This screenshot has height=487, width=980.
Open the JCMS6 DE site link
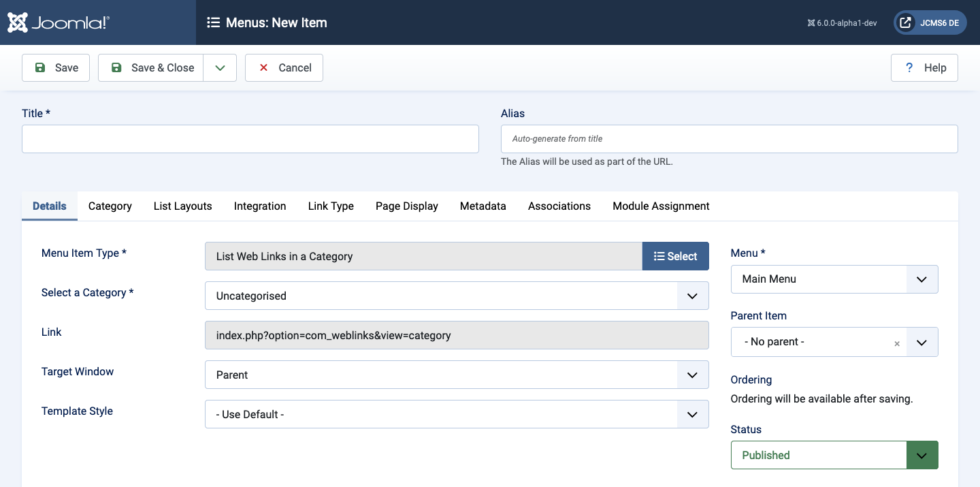(x=930, y=22)
